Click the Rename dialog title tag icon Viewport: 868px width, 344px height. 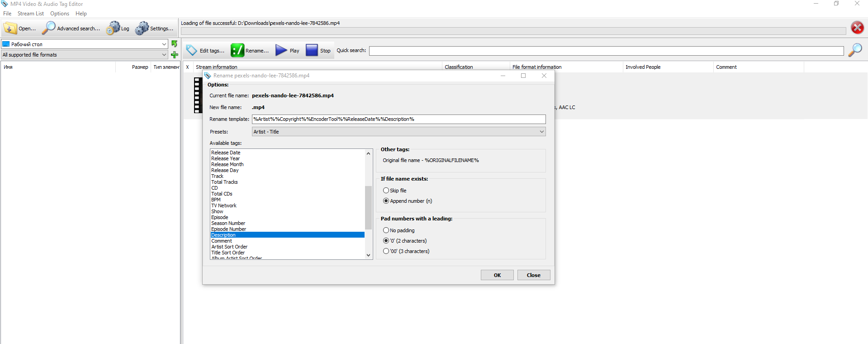pyautogui.click(x=208, y=76)
